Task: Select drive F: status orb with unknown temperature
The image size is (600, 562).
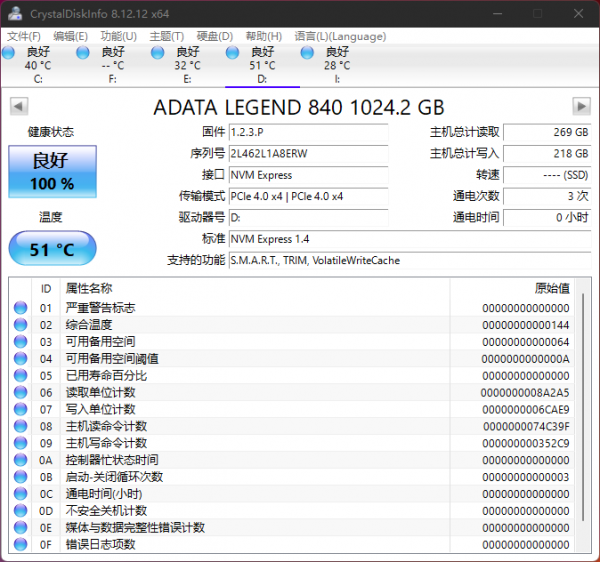Action: 83,52
